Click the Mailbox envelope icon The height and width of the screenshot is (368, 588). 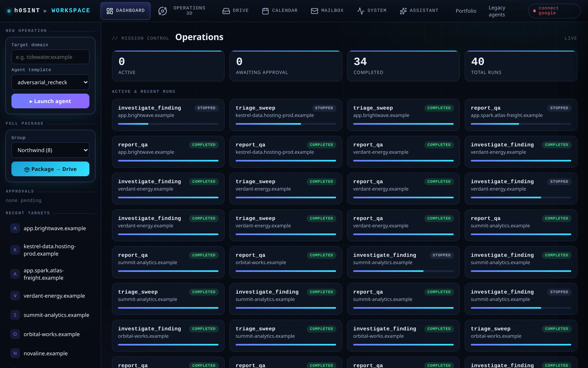314,11
